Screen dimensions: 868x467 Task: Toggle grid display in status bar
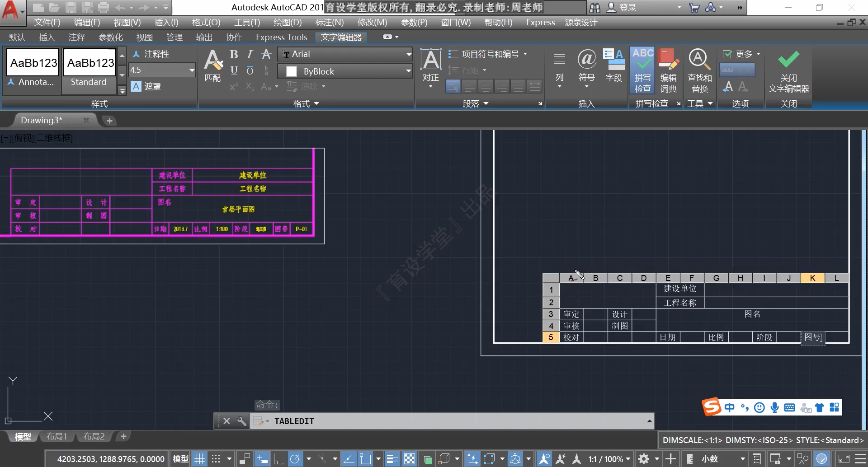click(199, 459)
